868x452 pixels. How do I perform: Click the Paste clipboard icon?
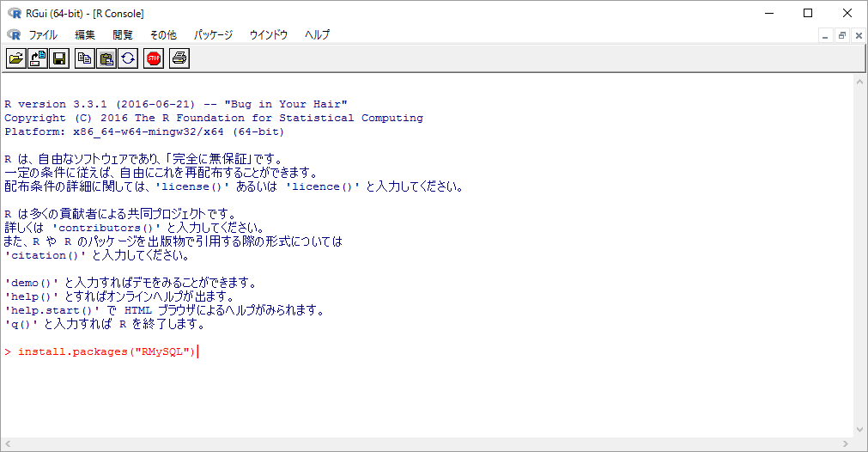[106, 58]
